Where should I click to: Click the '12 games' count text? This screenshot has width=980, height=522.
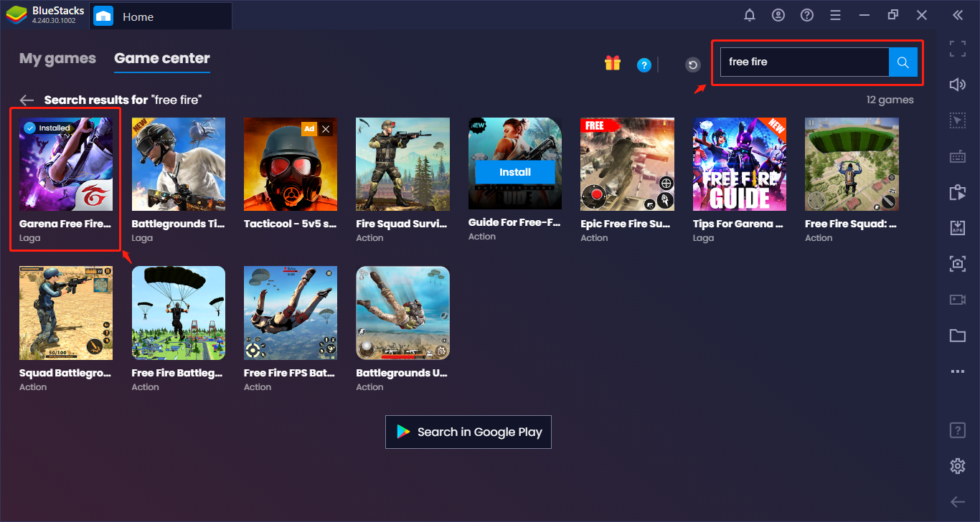click(x=890, y=100)
